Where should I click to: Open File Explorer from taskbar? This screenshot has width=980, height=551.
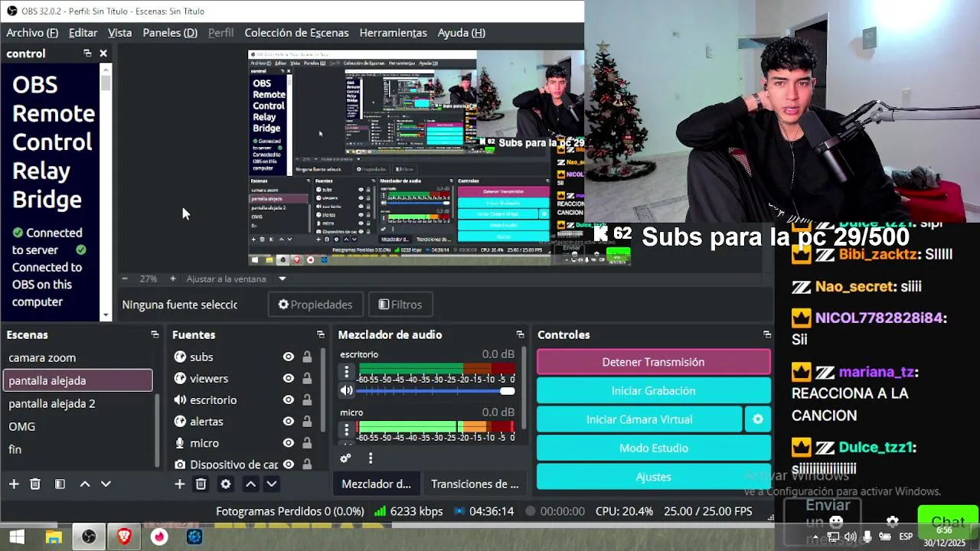point(54,536)
